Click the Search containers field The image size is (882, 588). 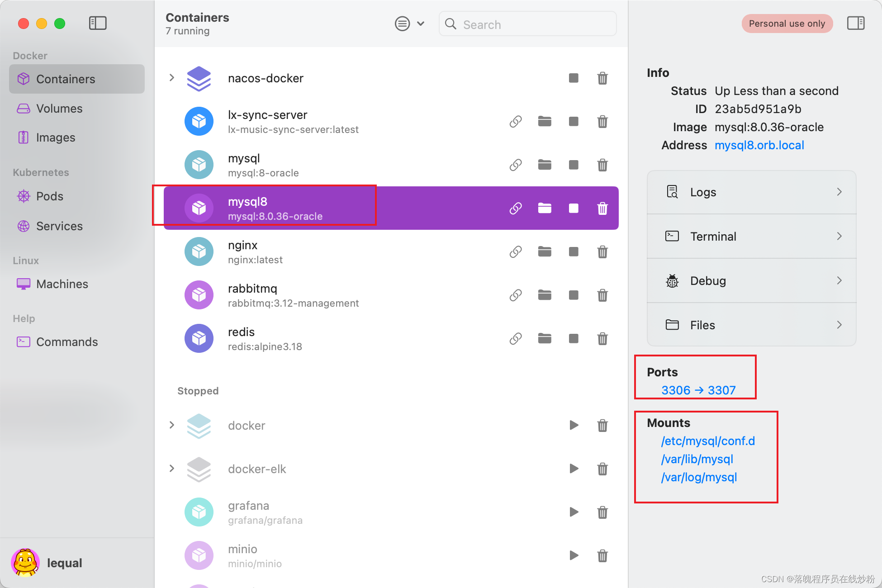tap(527, 24)
